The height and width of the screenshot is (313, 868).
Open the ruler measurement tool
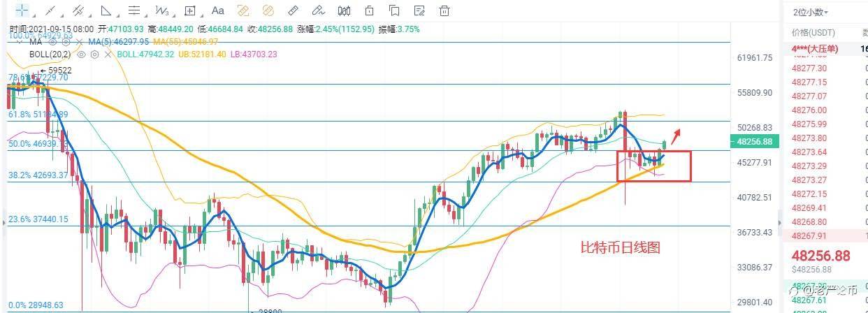(293, 10)
